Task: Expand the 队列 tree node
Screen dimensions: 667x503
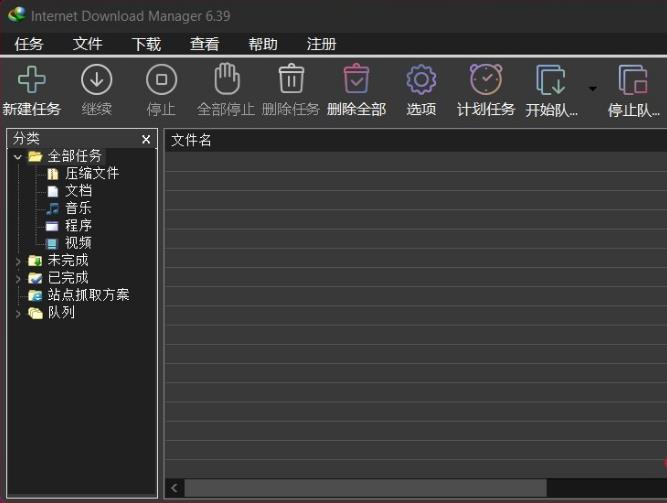Action: (17, 314)
